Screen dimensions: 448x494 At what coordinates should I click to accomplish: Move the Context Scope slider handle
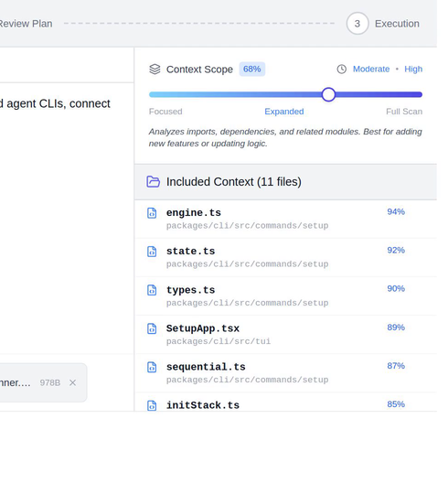pyautogui.click(x=328, y=94)
